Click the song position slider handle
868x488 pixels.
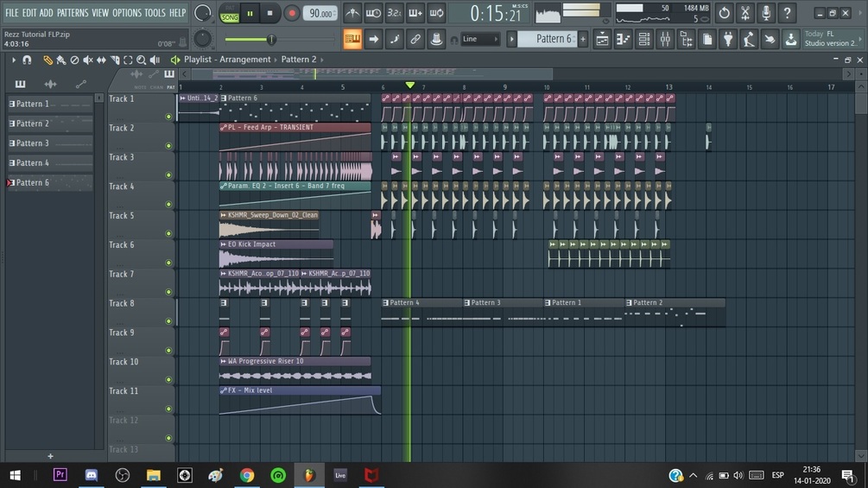click(x=271, y=39)
